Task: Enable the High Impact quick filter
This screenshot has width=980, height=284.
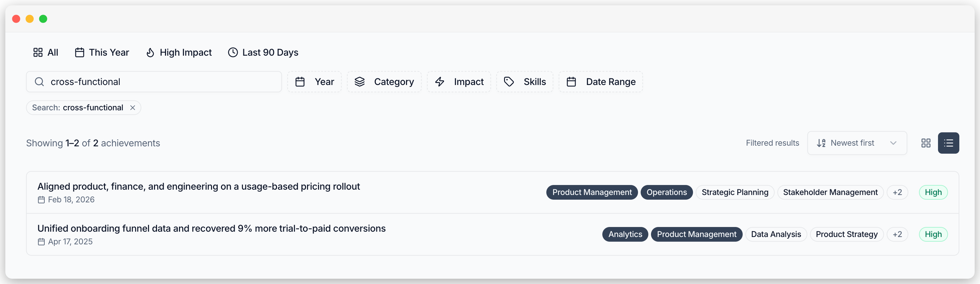Action: coord(179,52)
